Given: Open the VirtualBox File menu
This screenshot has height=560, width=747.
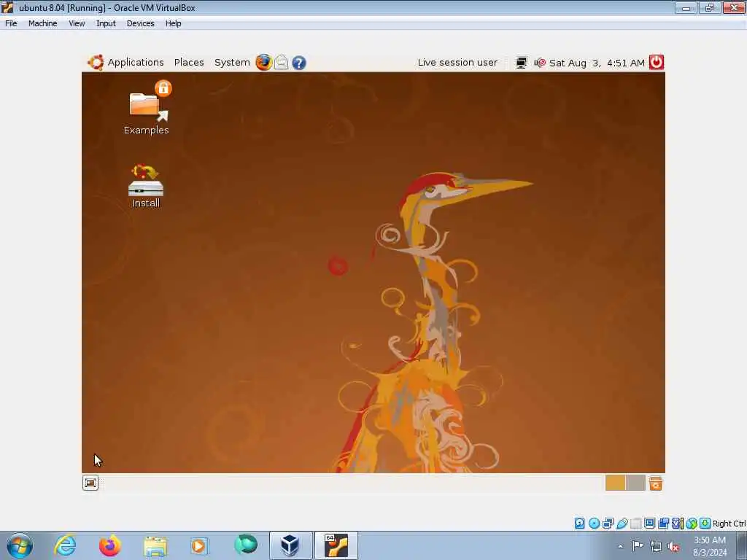Looking at the screenshot, I should (x=11, y=23).
